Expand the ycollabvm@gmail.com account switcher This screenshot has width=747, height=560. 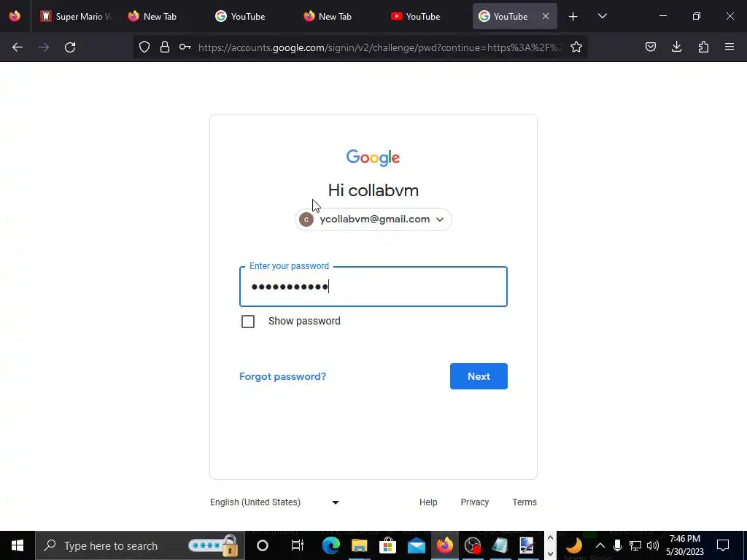373,219
